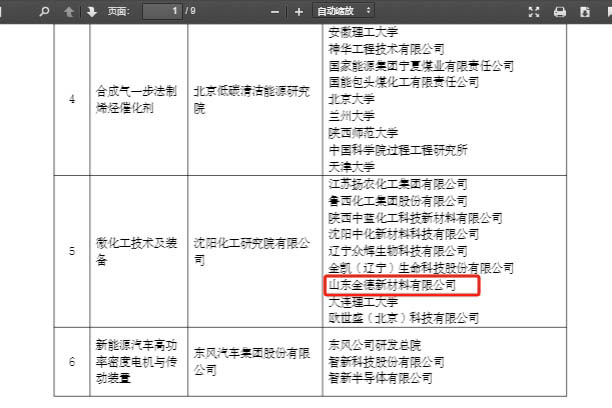Select text 山东金德新材料有限公司
The width and height of the screenshot is (612, 408).
pos(392,285)
